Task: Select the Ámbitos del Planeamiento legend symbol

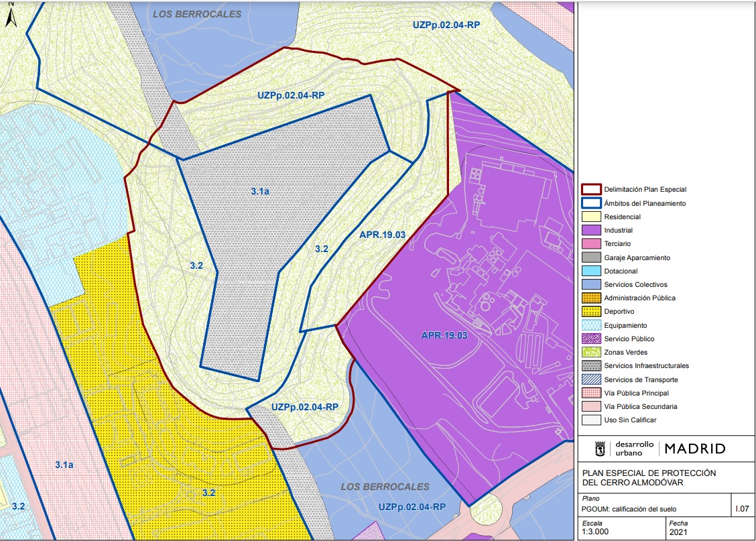Action: 591,203
